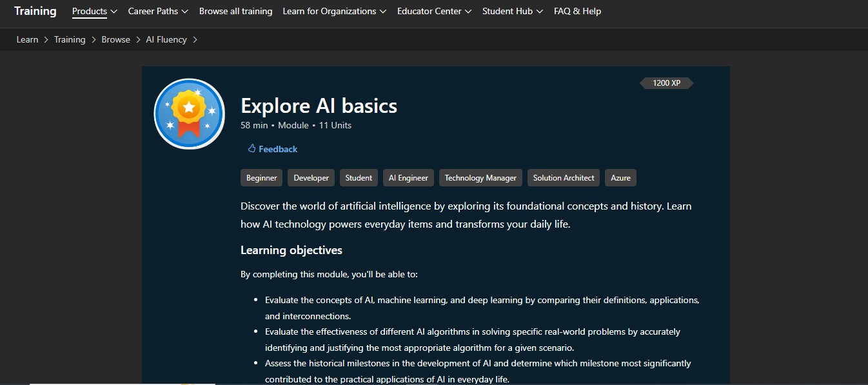The height and width of the screenshot is (385, 868).
Task: Expand the Products dropdown menu
Action: pyautogui.click(x=94, y=11)
